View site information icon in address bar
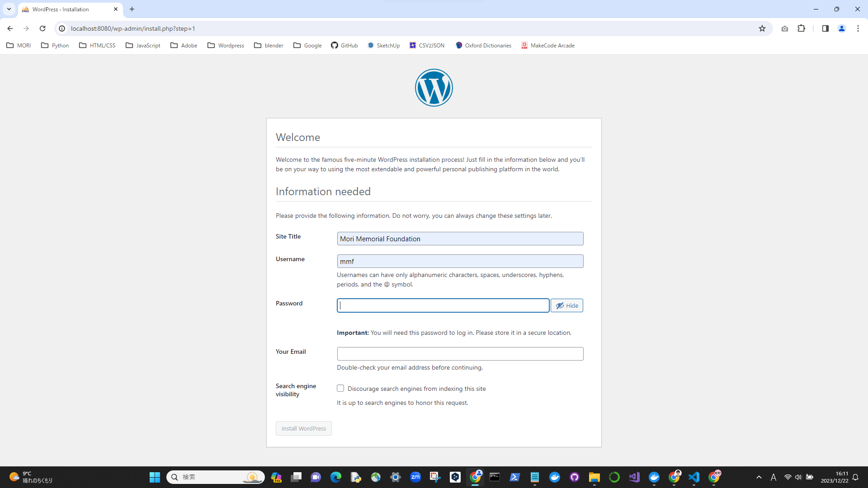Viewport: 868px width, 488px height. [62, 28]
